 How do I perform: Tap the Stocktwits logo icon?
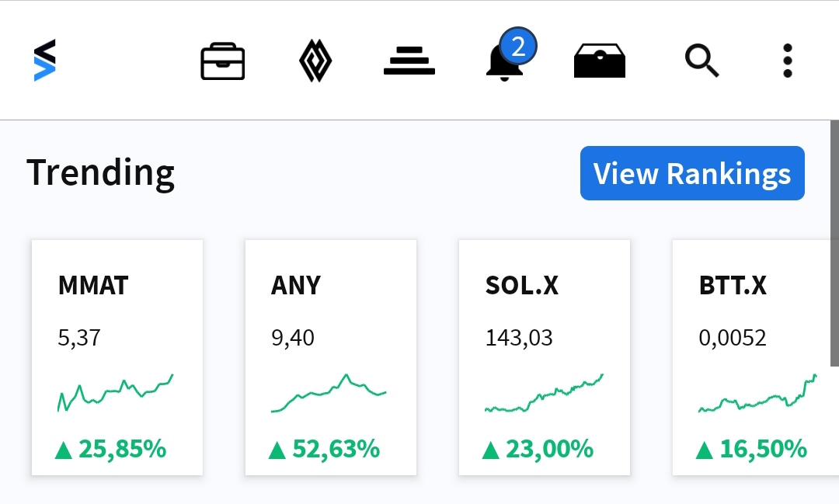click(45, 61)
